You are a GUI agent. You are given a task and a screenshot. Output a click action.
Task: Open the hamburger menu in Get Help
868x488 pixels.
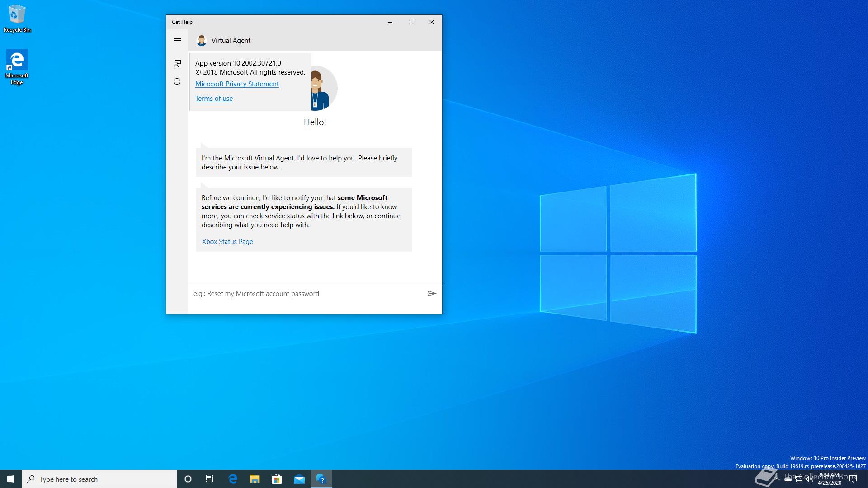(x=177, y=39)
